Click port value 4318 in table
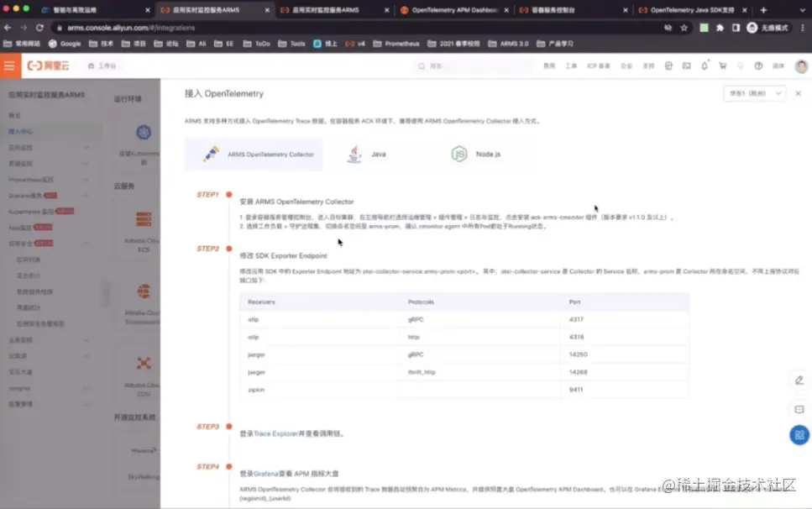 click(576, 337)
